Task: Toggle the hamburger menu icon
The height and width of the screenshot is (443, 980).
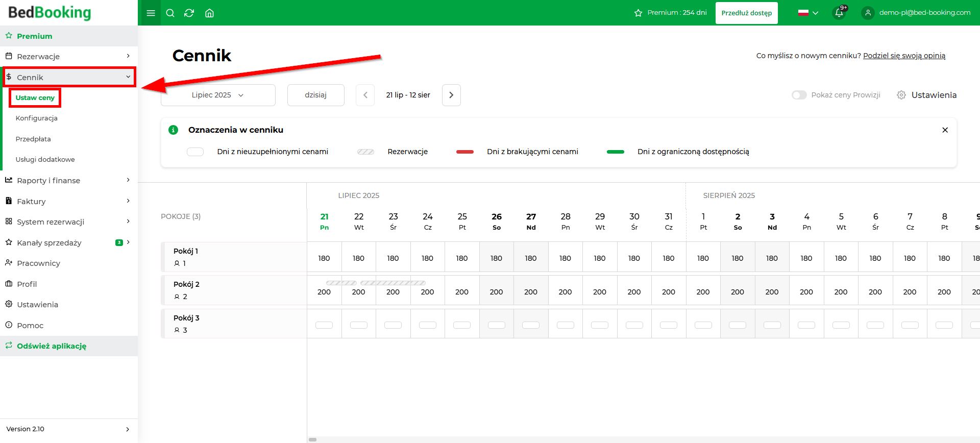Action: pos(151,13)
